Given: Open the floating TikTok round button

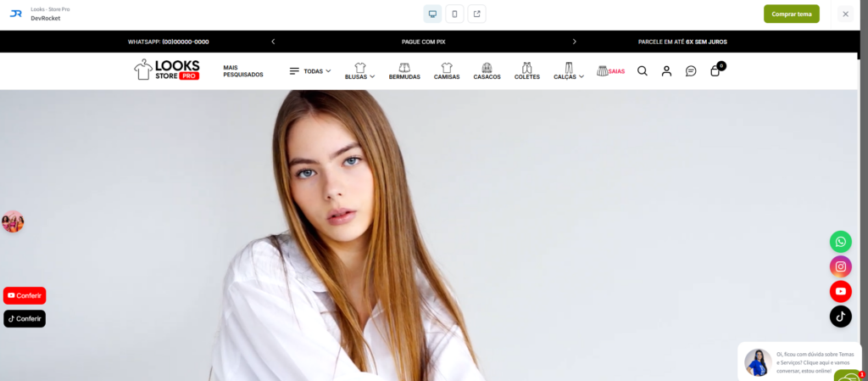Looking at the screenshot, I should click(840, 317).
